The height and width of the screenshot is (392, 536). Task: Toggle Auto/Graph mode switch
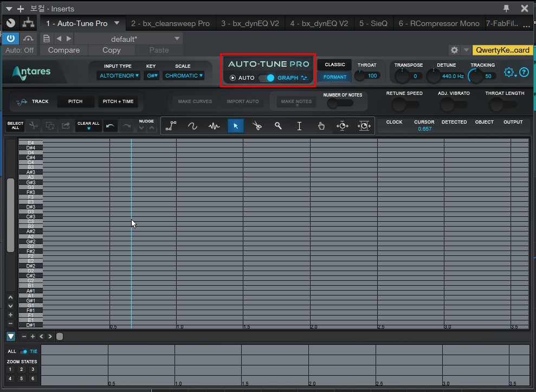click(266, 78)
